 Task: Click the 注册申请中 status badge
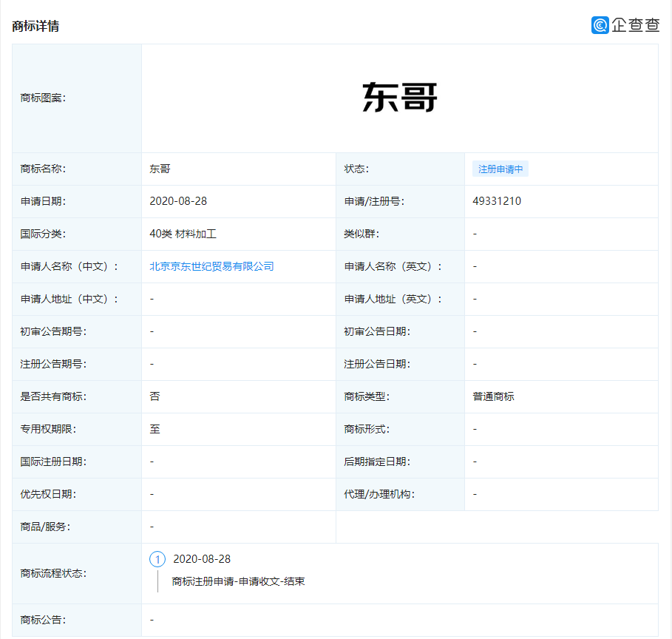pyautogui.click(x=500, y=169)
